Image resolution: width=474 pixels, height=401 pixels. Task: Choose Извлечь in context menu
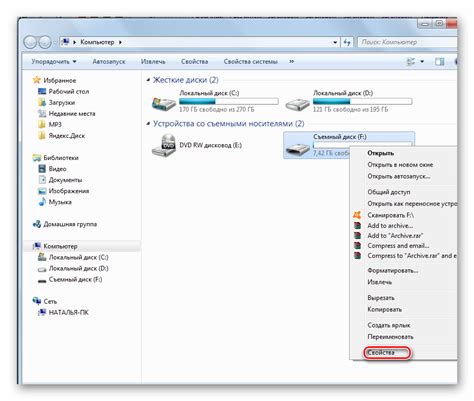[379, 282]
